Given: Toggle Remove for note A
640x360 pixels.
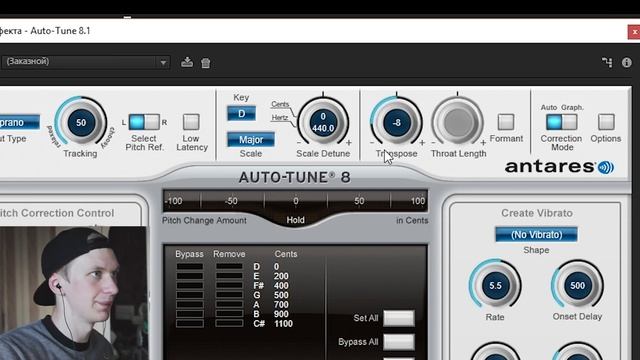Looking at the screenshot, I should coord(229,304).
